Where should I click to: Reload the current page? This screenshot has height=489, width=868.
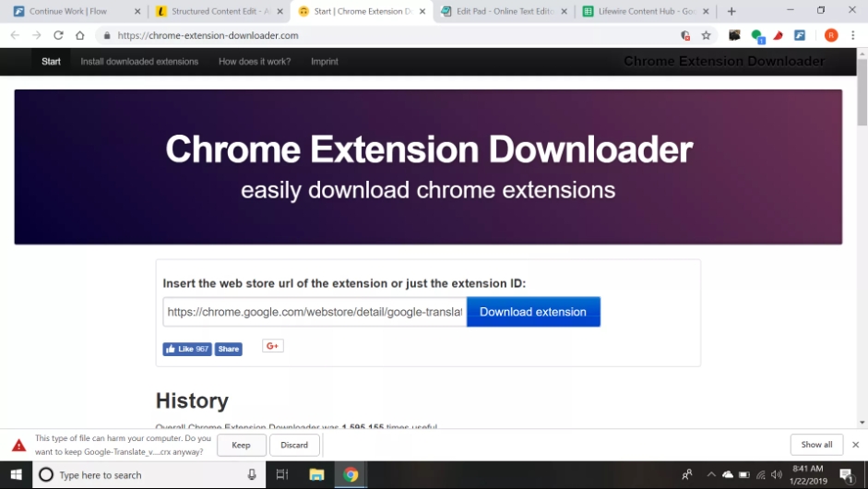58,35
